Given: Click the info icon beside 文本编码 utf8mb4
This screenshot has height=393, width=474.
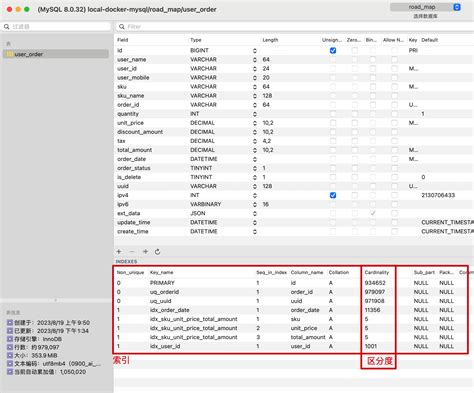Looking at the screenshot, I should coord(10,363).
